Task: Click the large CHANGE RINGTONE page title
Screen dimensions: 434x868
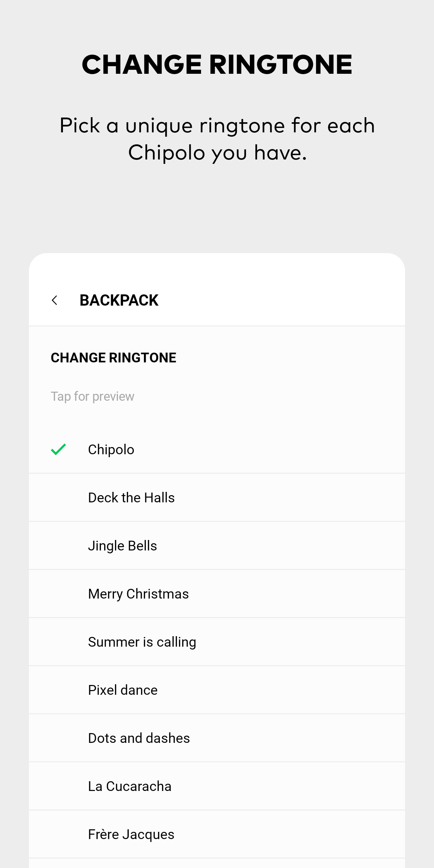Action: [x=217, y=65]
